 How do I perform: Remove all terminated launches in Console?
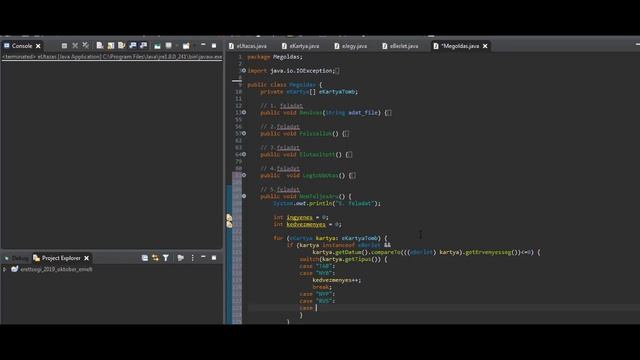click(85, 46)
